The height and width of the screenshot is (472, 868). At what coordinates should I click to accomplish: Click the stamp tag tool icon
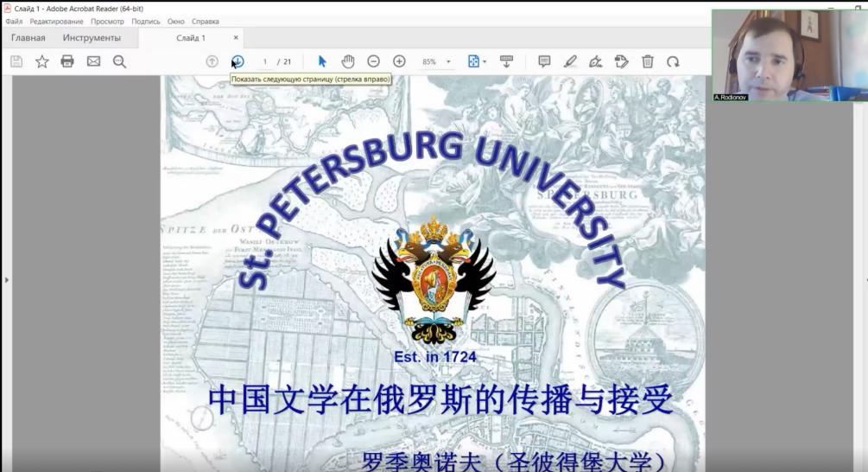coord(622,61)
